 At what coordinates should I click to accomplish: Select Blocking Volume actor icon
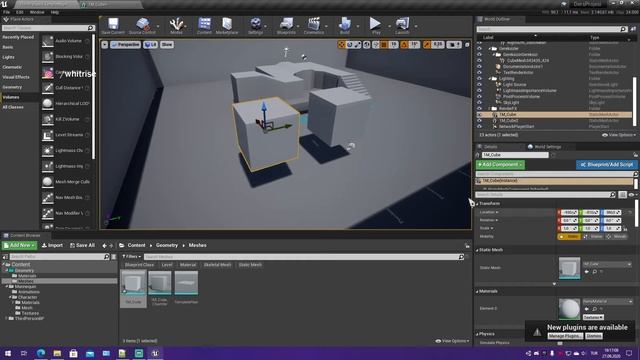coord(48,56)
